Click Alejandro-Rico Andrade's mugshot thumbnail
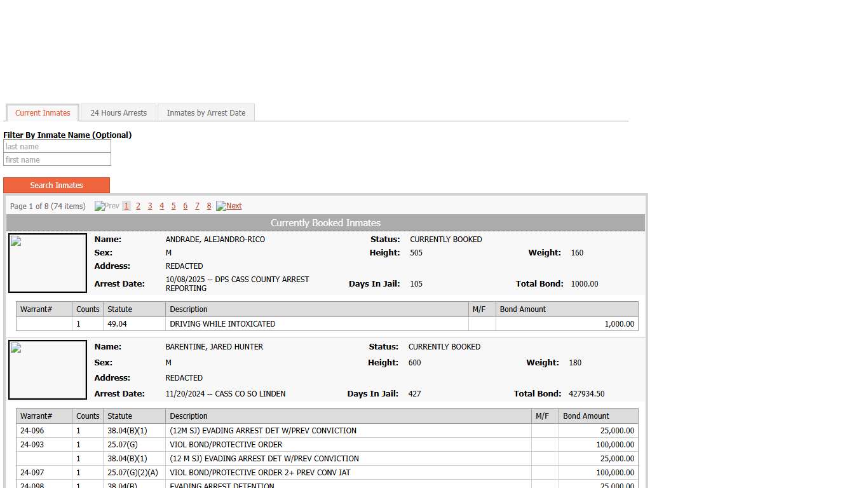 click(48, 263)
